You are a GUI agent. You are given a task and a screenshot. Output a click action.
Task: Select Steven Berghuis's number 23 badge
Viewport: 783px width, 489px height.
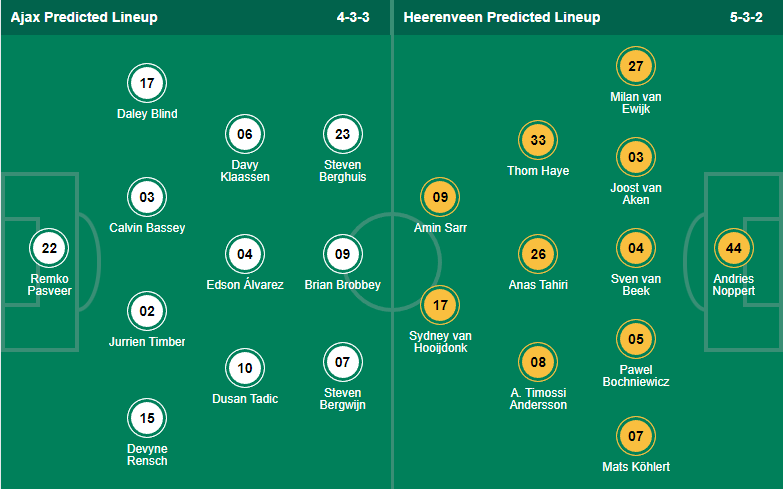343,134
